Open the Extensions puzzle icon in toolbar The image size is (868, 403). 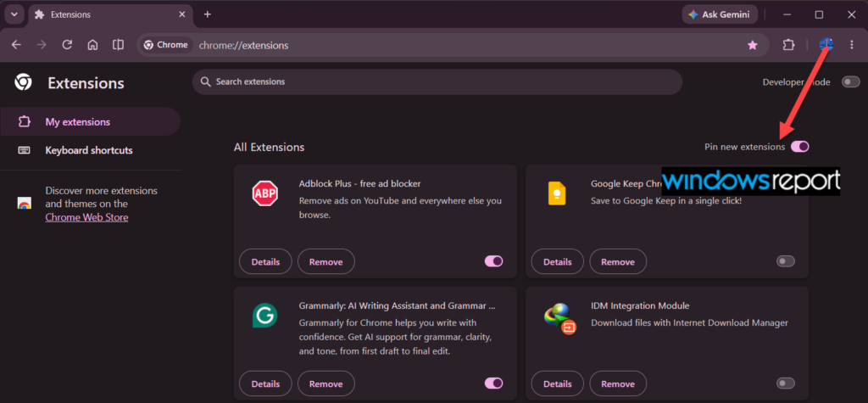click(x=789, y=45)
